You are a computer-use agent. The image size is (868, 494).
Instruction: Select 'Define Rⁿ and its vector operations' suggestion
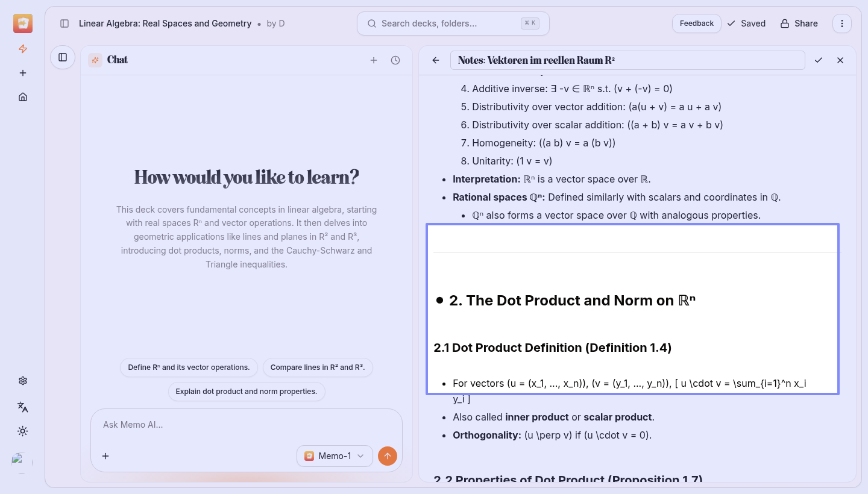coord(189,367)
